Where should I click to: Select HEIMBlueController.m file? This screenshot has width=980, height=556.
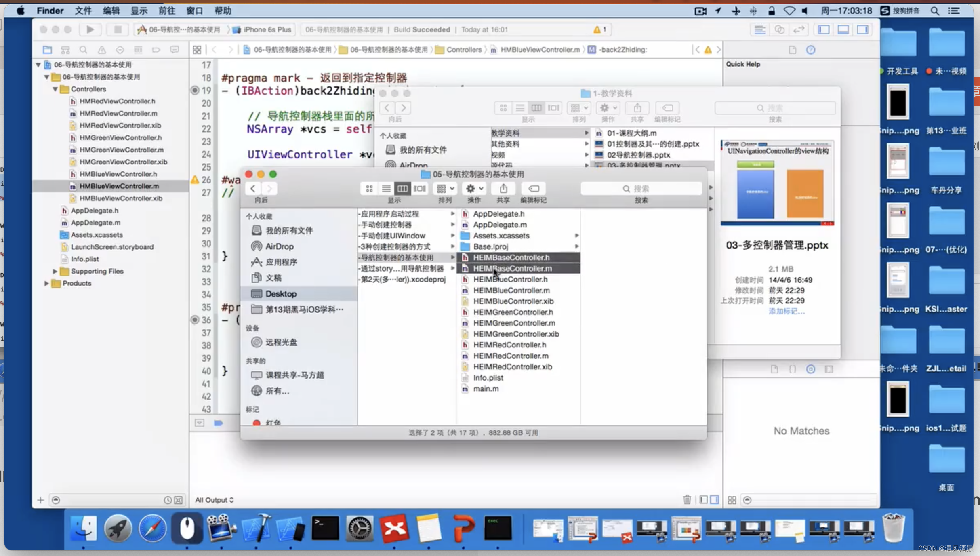pos(511,290)
